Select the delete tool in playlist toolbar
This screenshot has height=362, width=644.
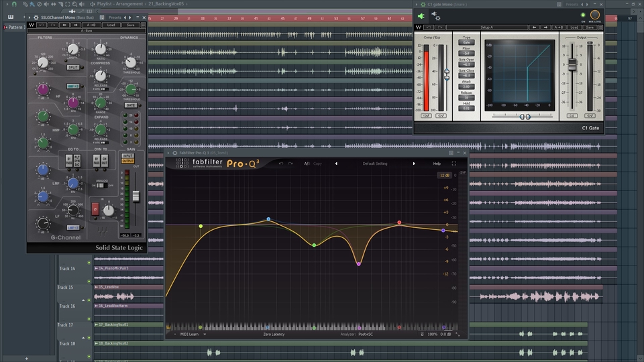tap(39, 4)
